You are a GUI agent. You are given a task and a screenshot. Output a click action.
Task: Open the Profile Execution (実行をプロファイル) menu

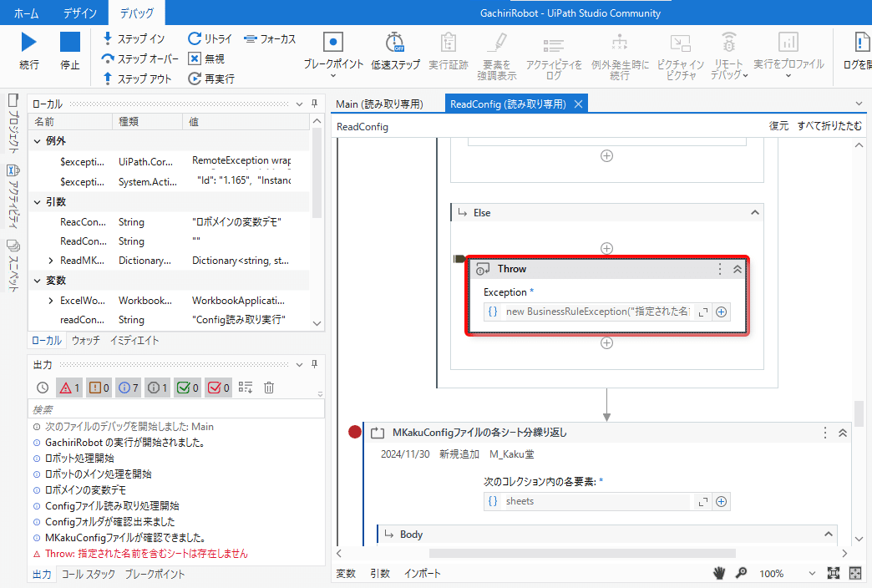pos(788,56)
